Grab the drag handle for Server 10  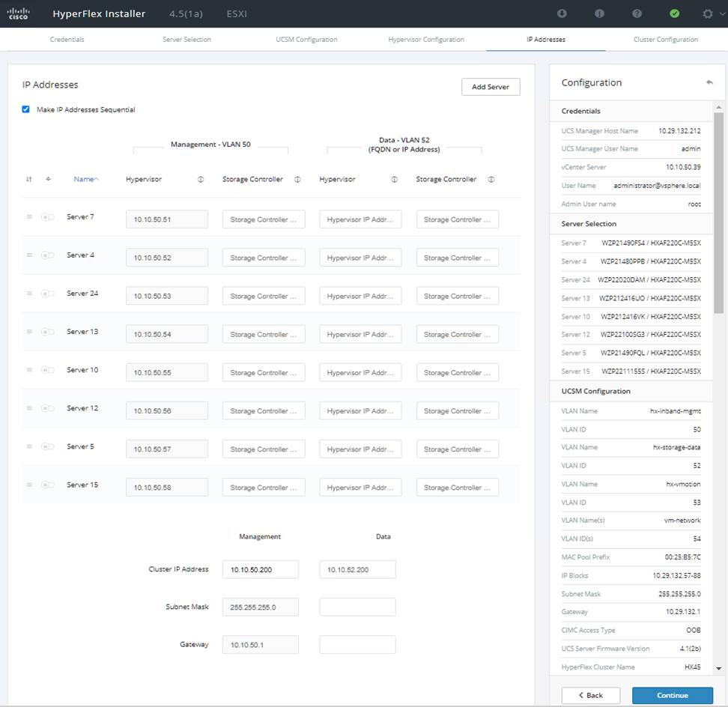coord(29,370)
